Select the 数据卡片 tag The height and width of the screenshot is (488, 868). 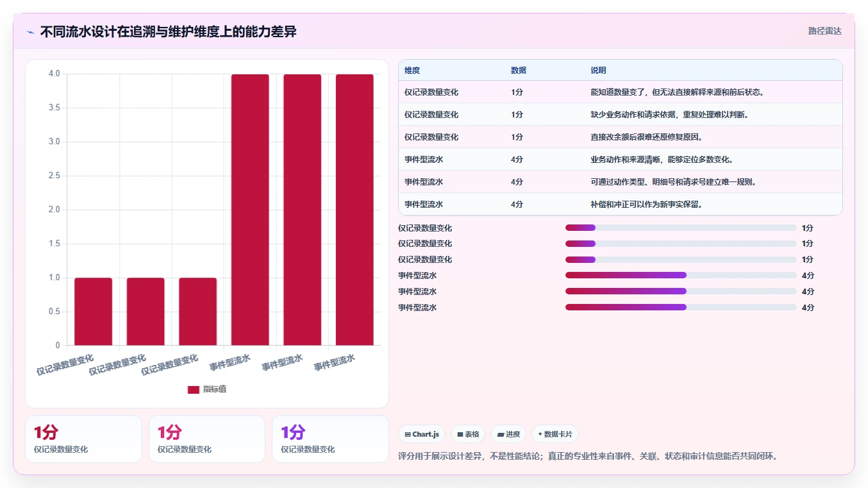click(x=555, y=434)
